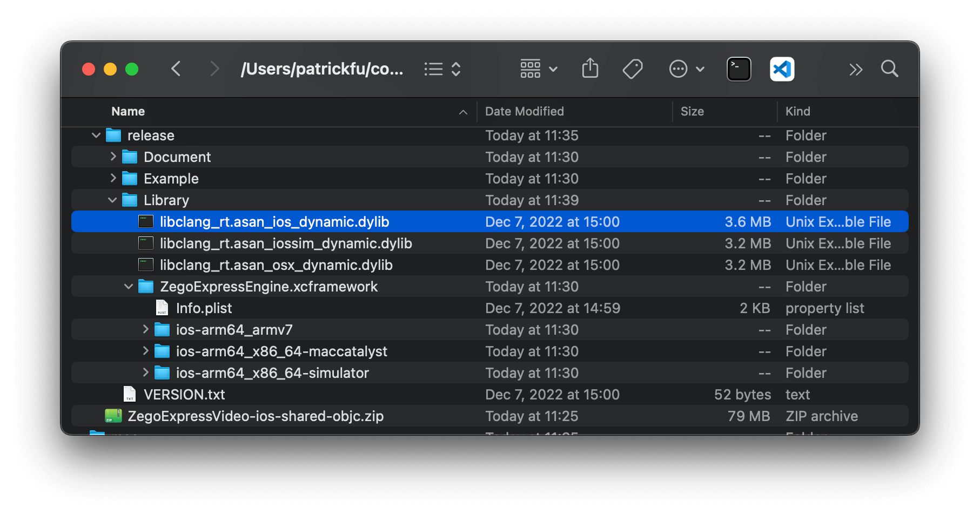Viewport: 980px width, 515px height.
Task: Select the Document folder icon
Action: 130,157
